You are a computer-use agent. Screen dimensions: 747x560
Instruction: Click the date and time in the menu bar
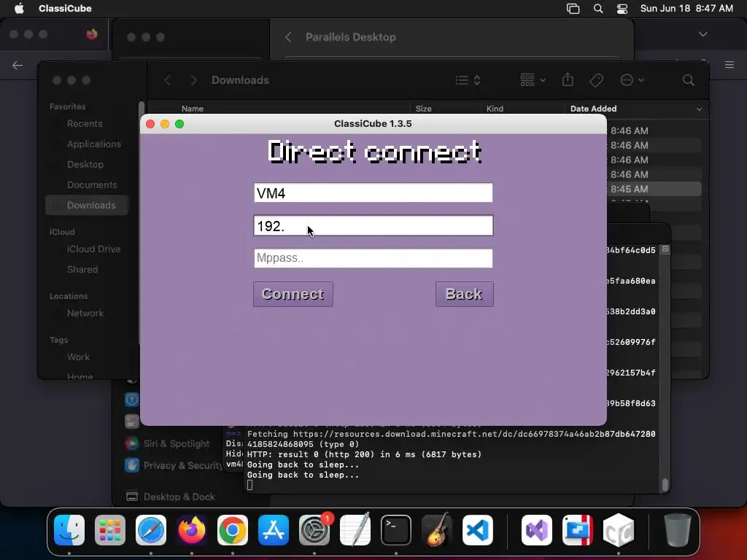tap(686, 9)
